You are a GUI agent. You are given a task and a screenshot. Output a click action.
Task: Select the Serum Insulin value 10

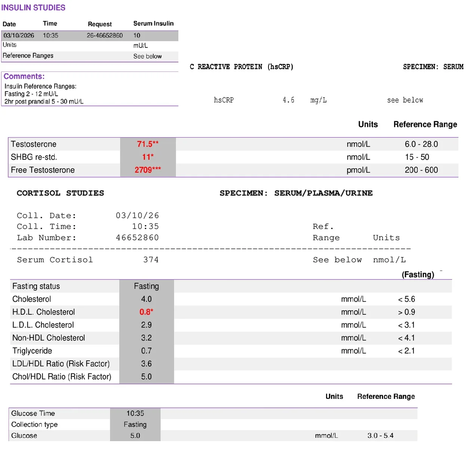(137, 36)
